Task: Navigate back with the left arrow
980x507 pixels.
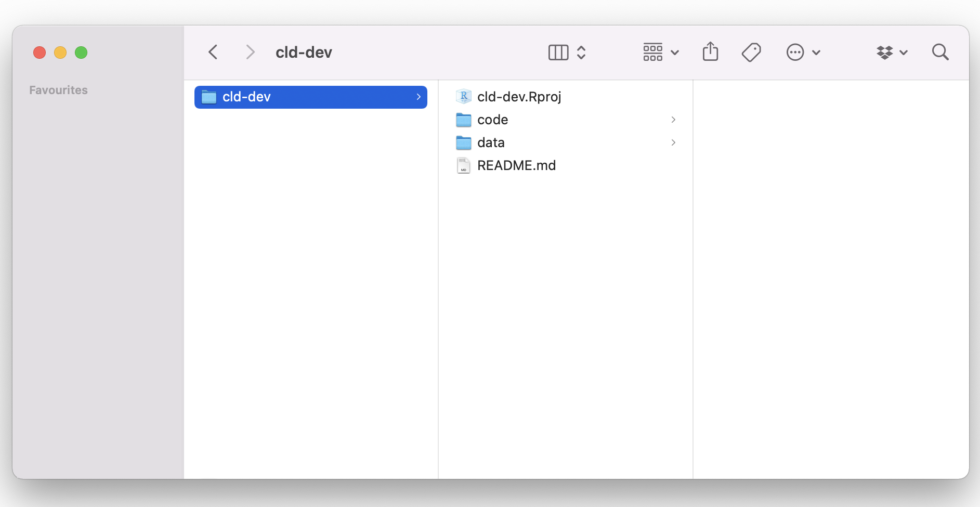Action: coord(213,52)
